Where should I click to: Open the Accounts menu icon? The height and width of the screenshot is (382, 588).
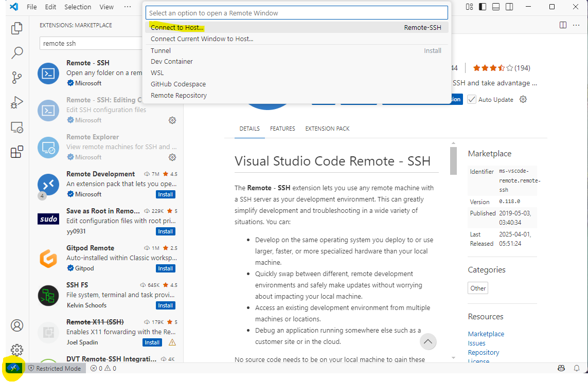(x=17, y=325)
